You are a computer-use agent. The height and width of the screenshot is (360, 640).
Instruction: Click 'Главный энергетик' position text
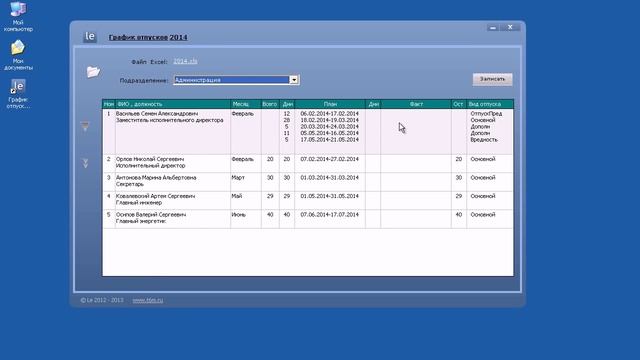click(x=141, y=221)
